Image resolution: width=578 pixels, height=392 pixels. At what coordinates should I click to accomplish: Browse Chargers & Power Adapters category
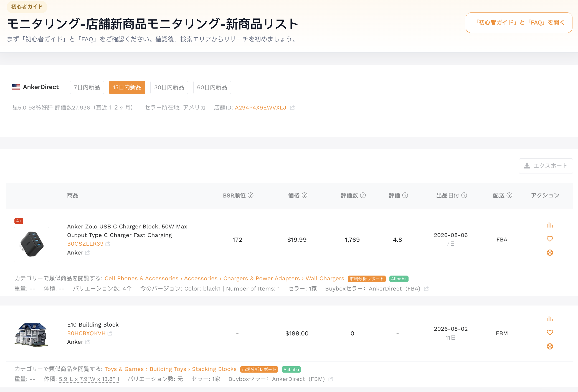(262, 278)
